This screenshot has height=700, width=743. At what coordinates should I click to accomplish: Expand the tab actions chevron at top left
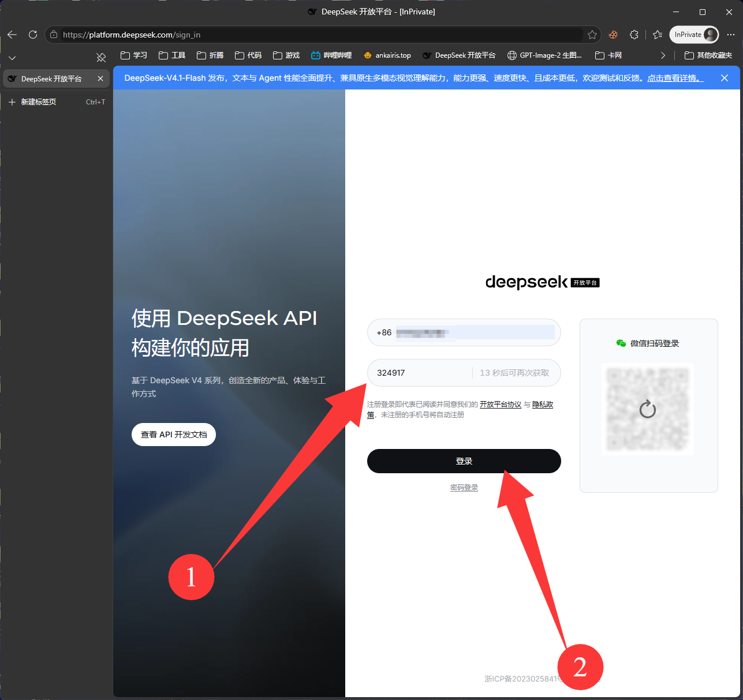tap(12, 58)
